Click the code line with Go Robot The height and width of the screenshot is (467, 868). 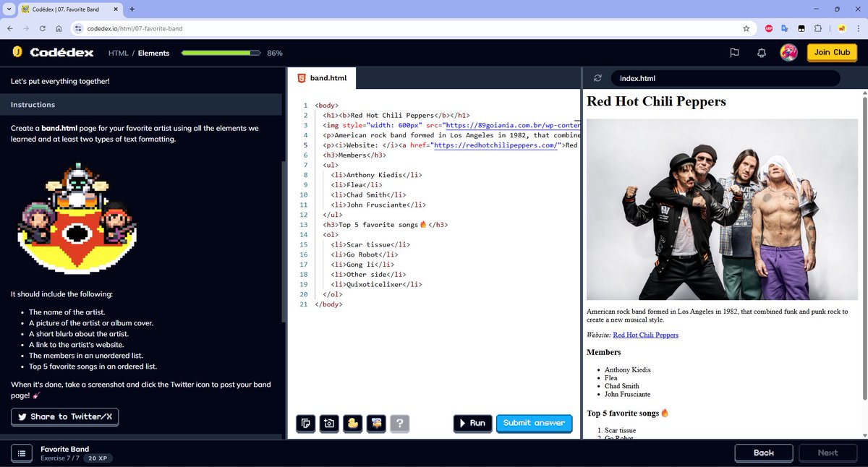(x=364, y=254)
